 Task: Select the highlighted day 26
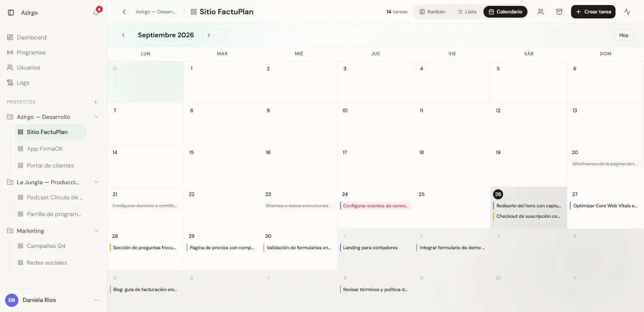point(498,194)
